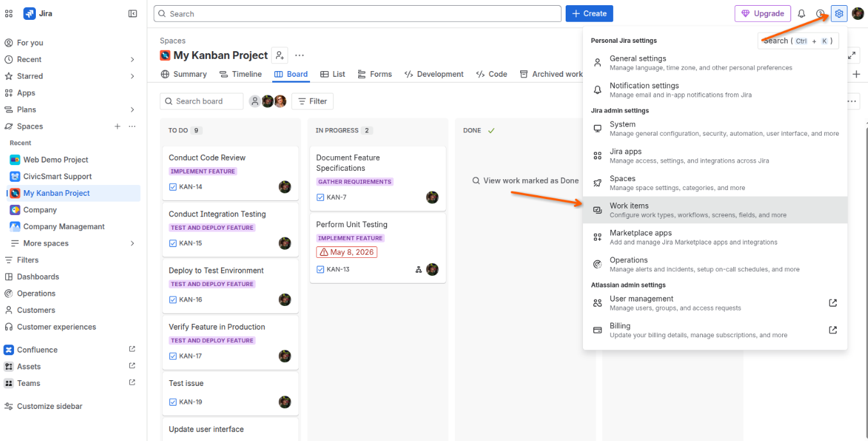Select General settings in menu
This screenshot has width=868, height=441.
715,63
